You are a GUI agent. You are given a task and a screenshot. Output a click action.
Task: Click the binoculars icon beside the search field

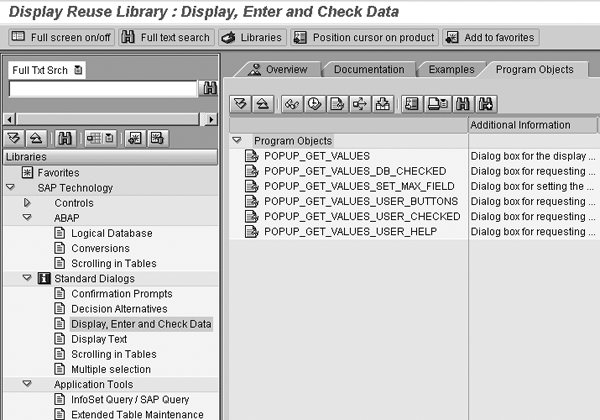coord(210,89)
